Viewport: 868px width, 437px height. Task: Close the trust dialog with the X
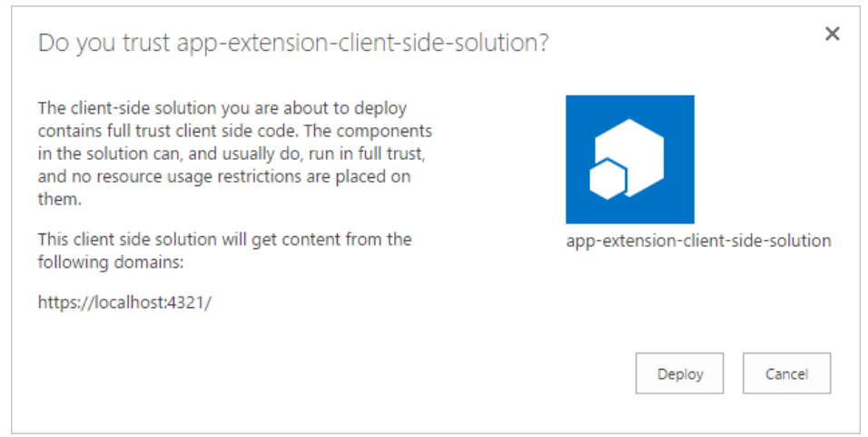point(832,34)
